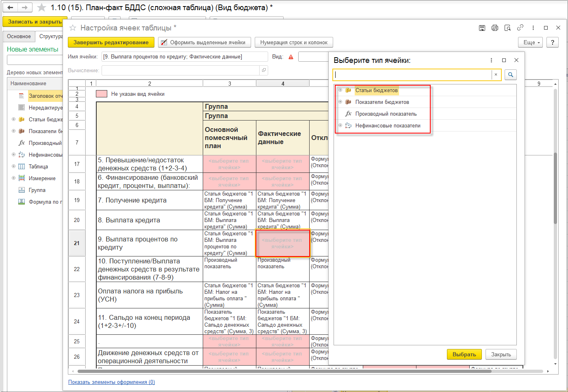Click the cell type search input field

(x=412, y=75)
